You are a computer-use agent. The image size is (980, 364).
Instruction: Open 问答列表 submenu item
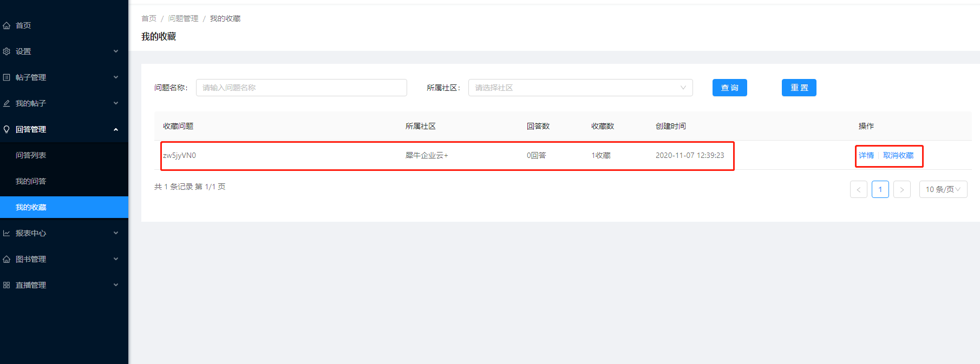(x=31, y=155)
